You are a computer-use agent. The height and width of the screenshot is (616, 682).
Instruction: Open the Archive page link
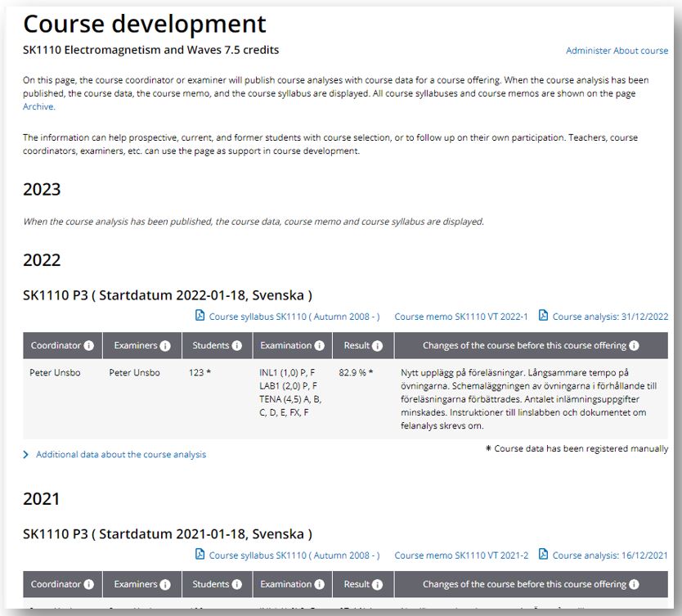click(x=38, y=107)
